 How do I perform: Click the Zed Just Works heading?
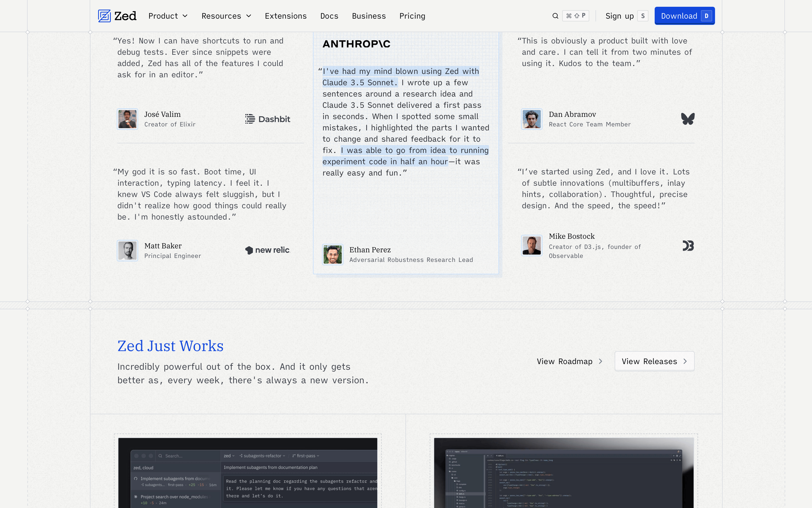point(171,346)
